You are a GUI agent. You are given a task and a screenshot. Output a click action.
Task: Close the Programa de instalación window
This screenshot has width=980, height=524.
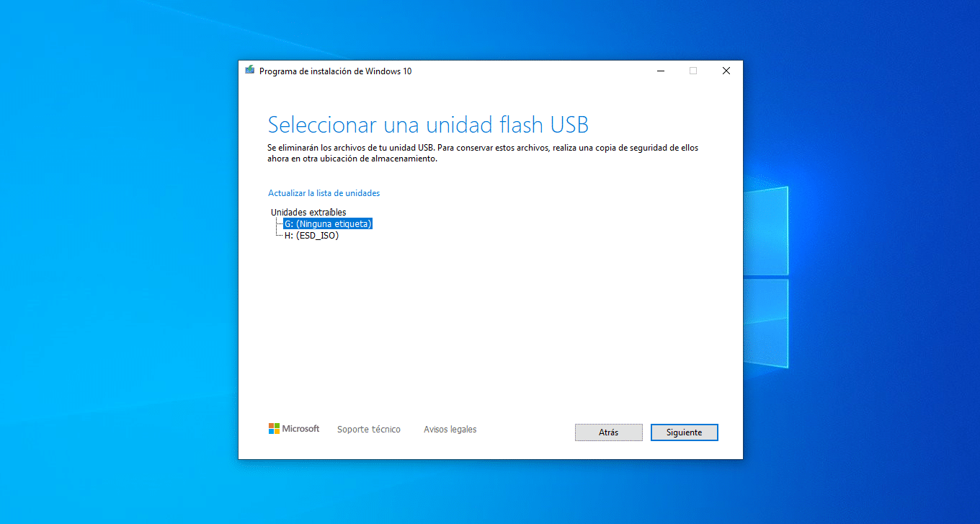726,71
